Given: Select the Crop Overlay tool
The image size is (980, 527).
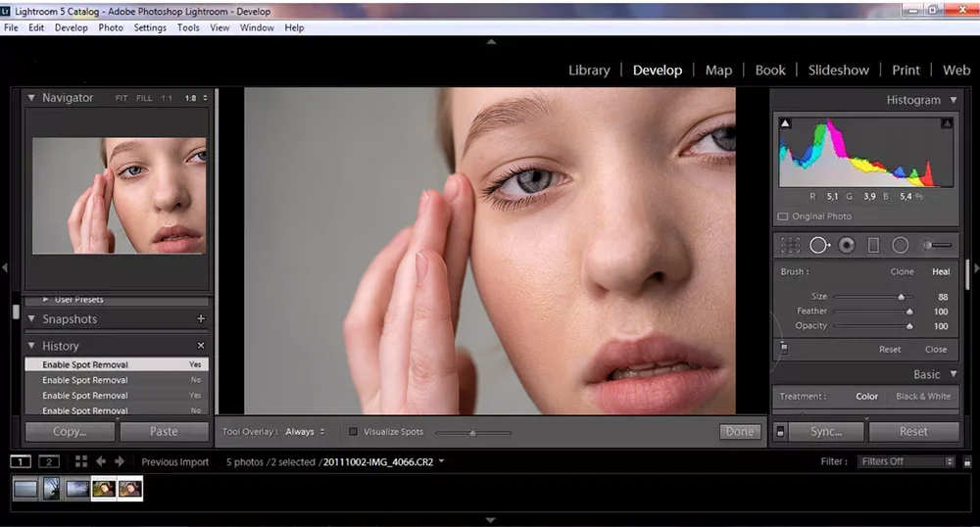Looking at the screenshot, I should (x=790, y=246).
